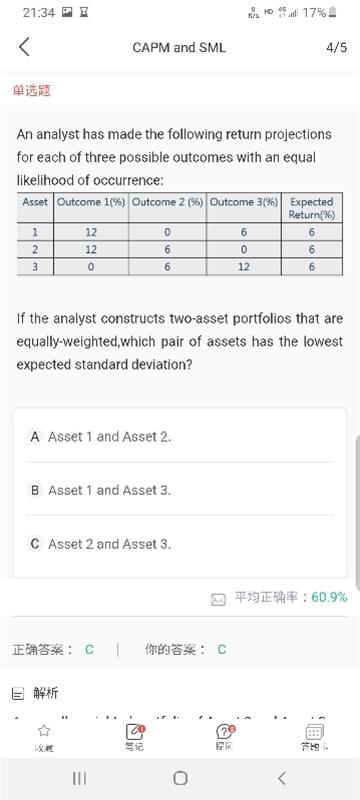Tap the Android back navigation button
Viewport: 360px width, 800px height.
pos(281,778)
